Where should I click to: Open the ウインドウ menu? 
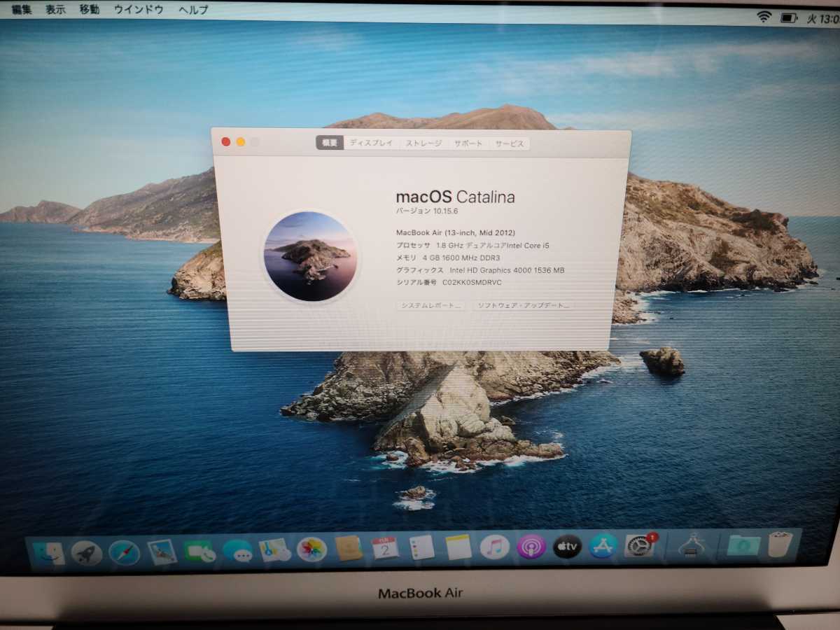click(139, 9)
